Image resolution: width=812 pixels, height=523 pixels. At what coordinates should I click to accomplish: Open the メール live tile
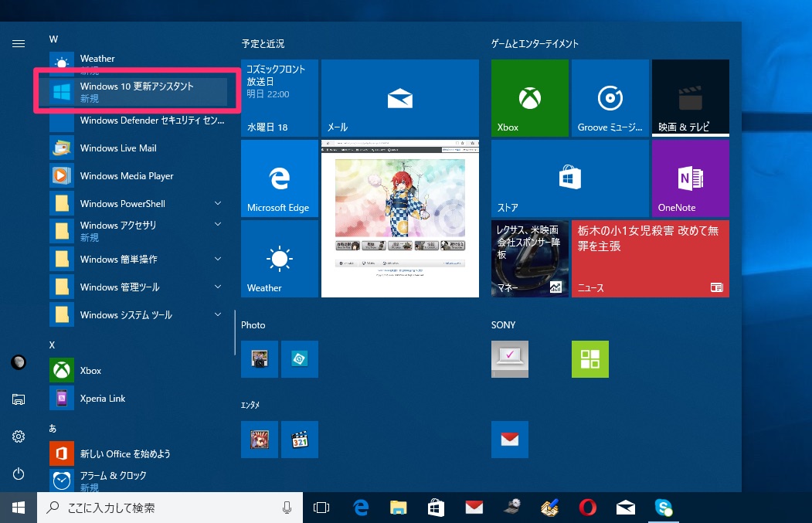(x=399, y=98)
